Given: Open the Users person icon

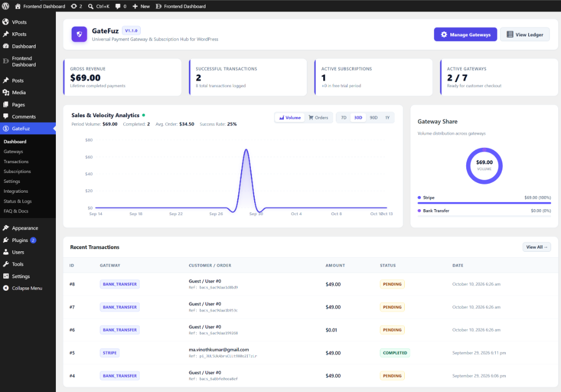Looking at the screenshot, I should click(5, 252).
